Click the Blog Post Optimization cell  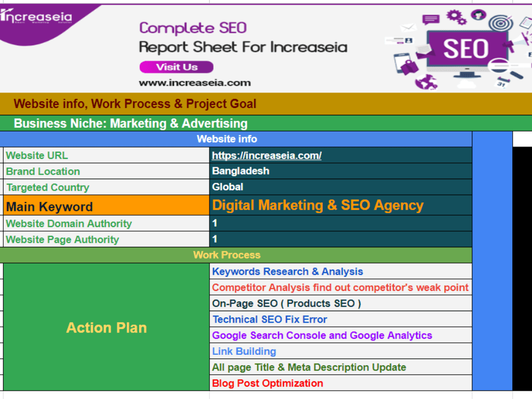(268, 383)
